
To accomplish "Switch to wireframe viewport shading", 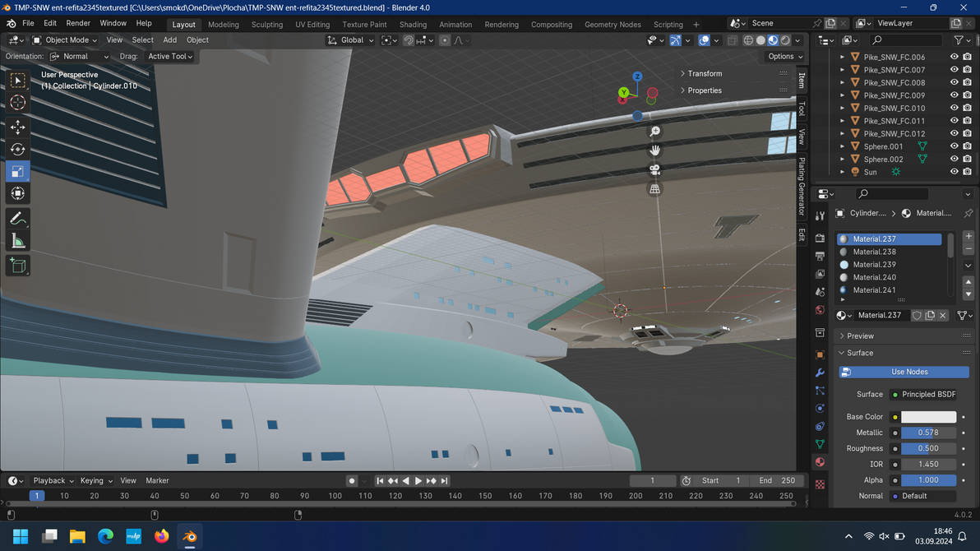I will [748, 40].
